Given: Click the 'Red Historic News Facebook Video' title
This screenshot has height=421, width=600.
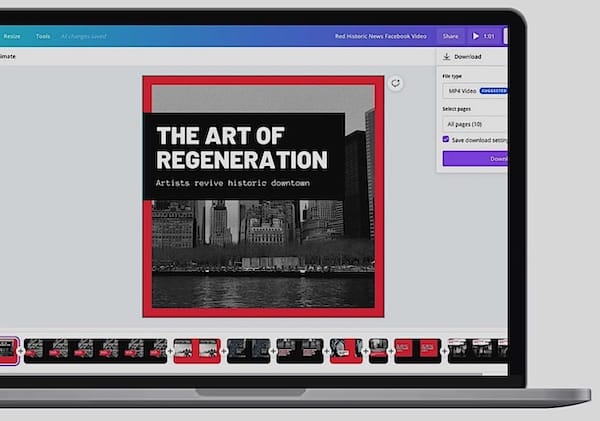Looking at the screenshot, I should coord(381,36).
